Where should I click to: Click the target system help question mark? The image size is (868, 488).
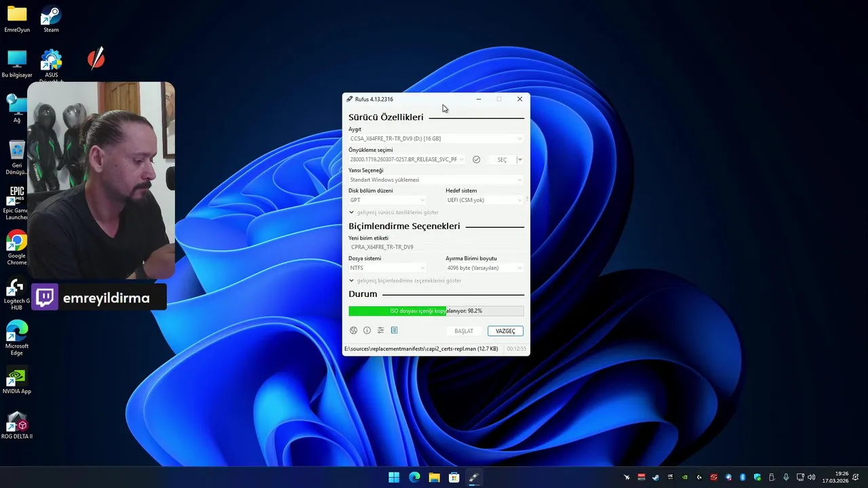(527, 200)
